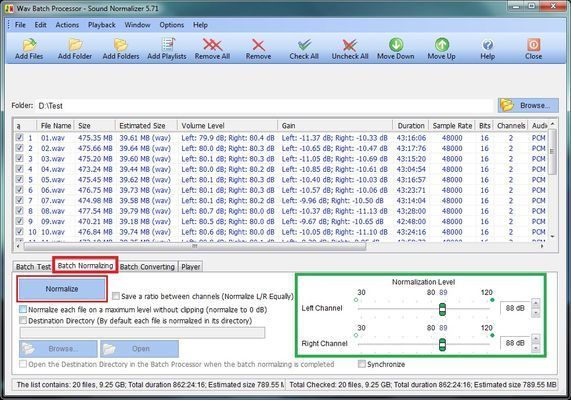Open the File menu
Viewport: 571px width, 400px height.
point(20,25)
